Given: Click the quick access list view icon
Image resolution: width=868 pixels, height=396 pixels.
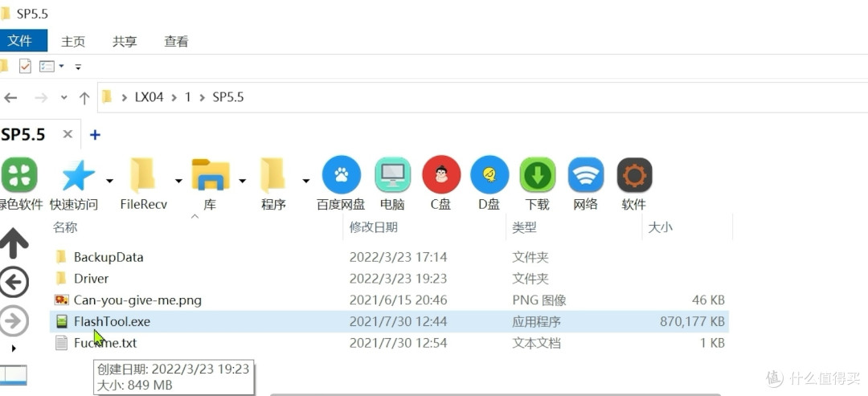Looking at the screenshot, I should click(47, 67).
